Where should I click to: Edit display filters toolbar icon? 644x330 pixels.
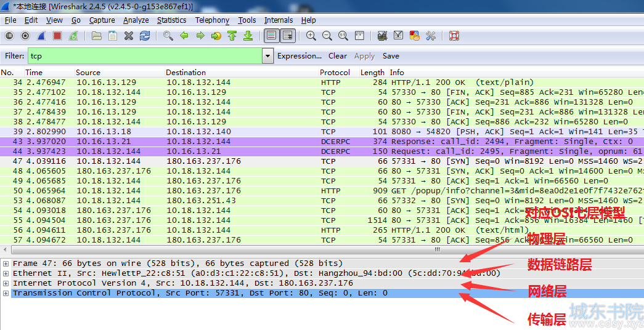click(x=398, y=36)
